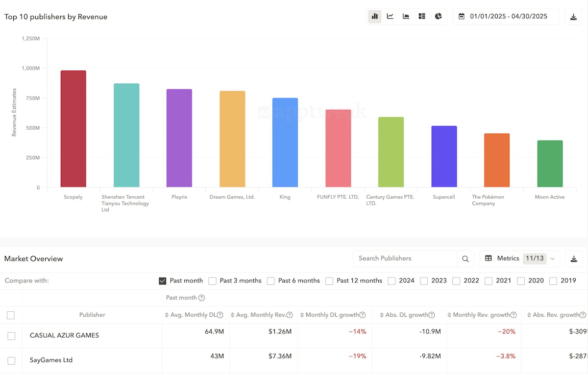Click help icon for Abs. Rev. growth
Viewport: 588px width, 374px height.
click(583, 315)
